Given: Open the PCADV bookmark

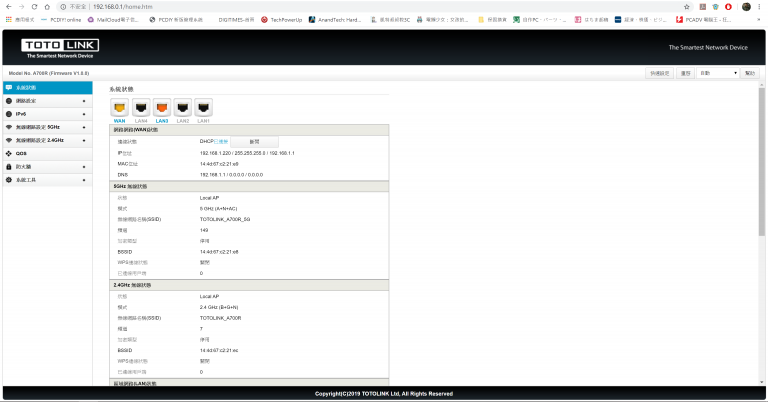Looking at the screenshot, I should [704, 20].
